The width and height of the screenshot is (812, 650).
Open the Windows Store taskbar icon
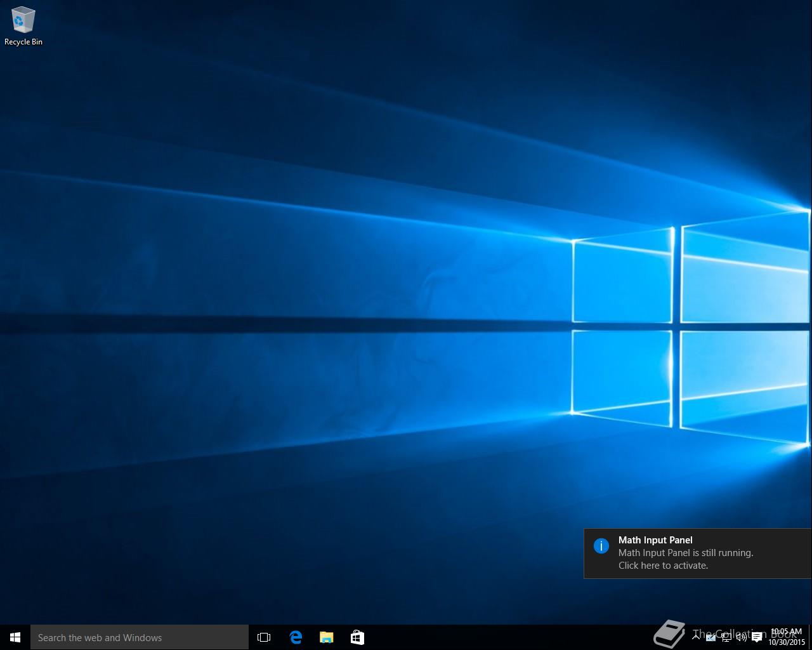[x=357, y=637]
